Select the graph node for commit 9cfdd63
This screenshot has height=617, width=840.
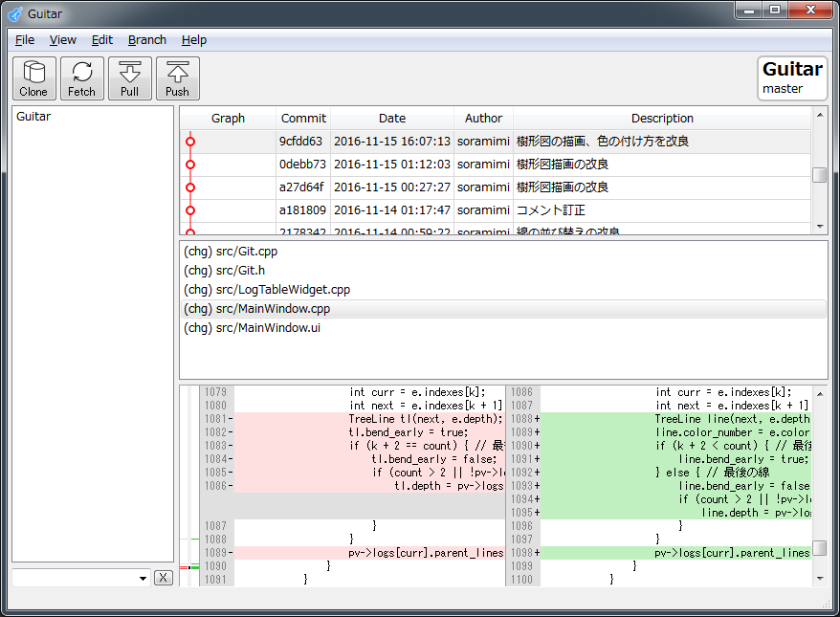click(190, 142)
